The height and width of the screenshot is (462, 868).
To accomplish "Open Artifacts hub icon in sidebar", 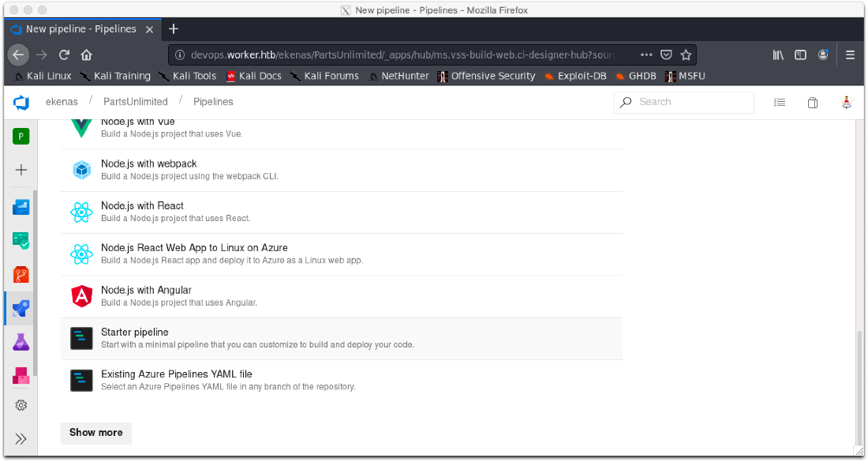I will [21, 376].
